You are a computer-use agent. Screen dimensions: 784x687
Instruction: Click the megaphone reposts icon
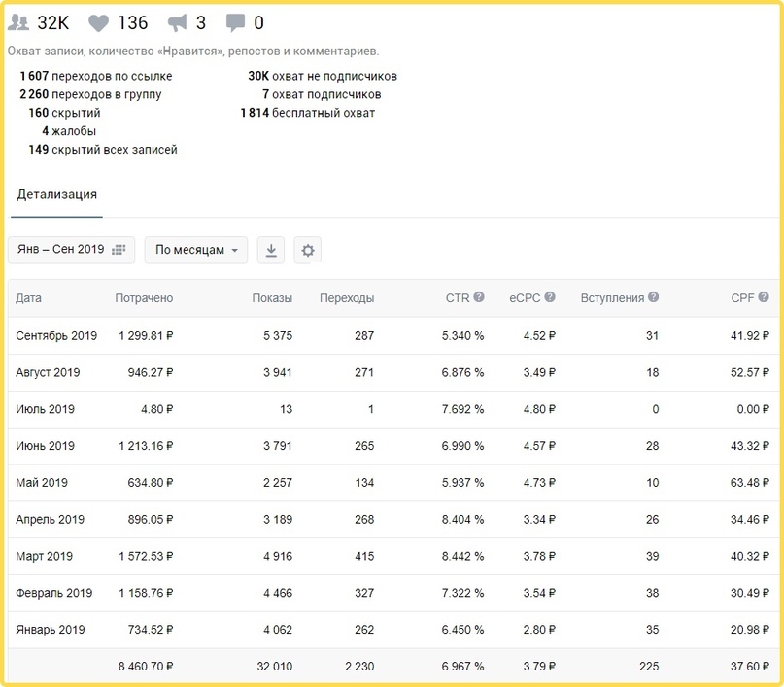tap(177, 23)
